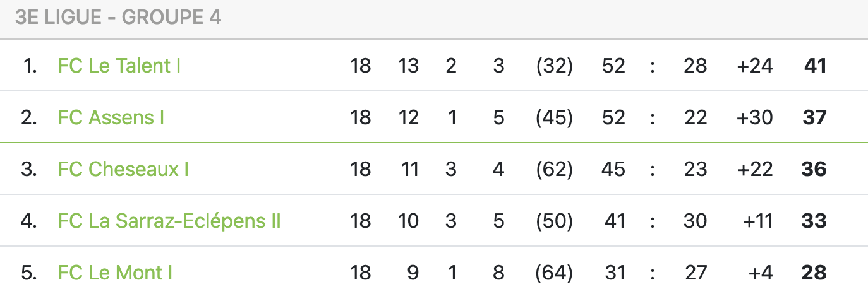Click the 3E LIGUE - GROUPE 4 header

click(118, 18)
